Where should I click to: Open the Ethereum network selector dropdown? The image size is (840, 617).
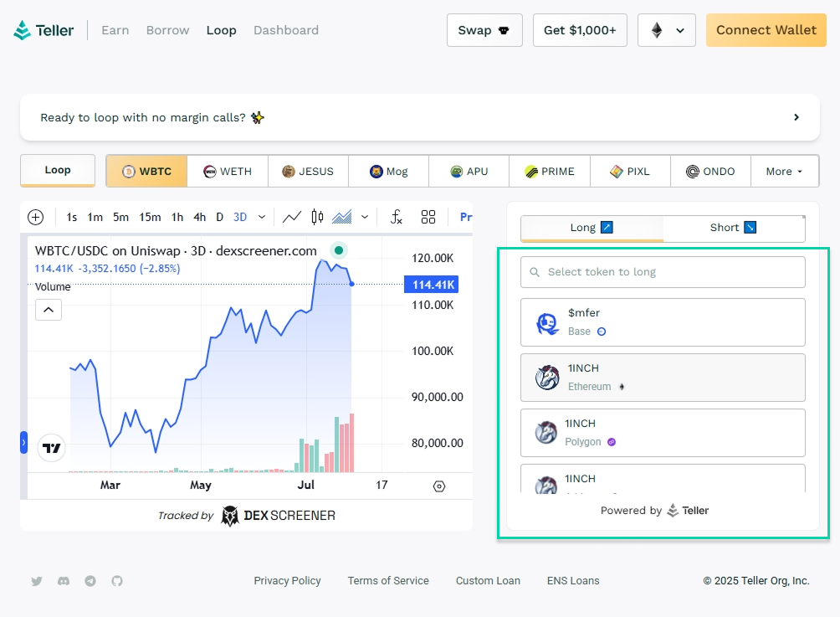point(667,30)
